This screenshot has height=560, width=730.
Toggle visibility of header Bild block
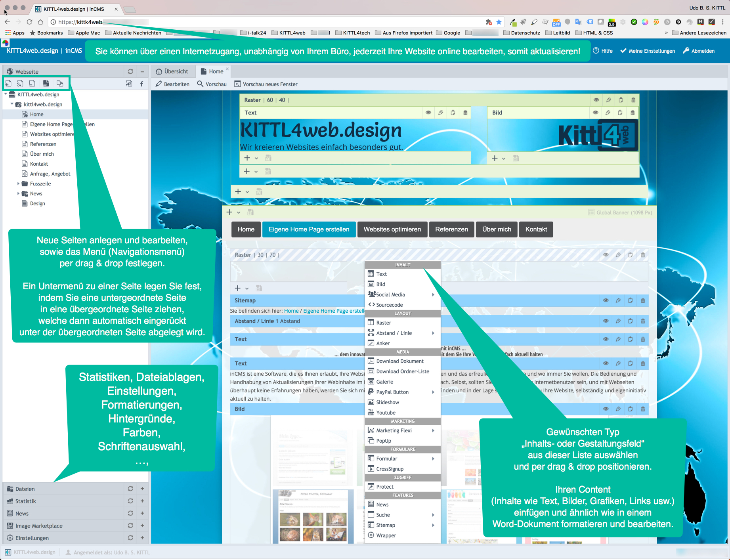596,113
